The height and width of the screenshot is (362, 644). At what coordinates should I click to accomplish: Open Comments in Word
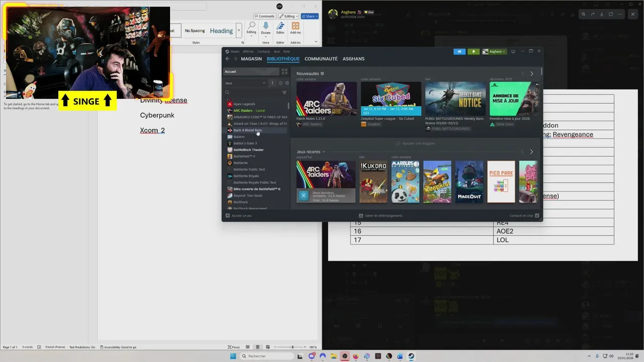click(x=264, y=16)
